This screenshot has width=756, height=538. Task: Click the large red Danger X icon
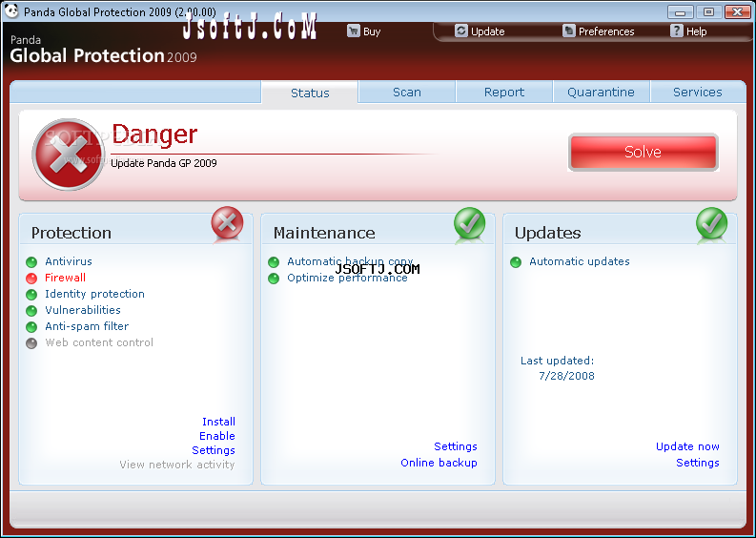(69, 155)
